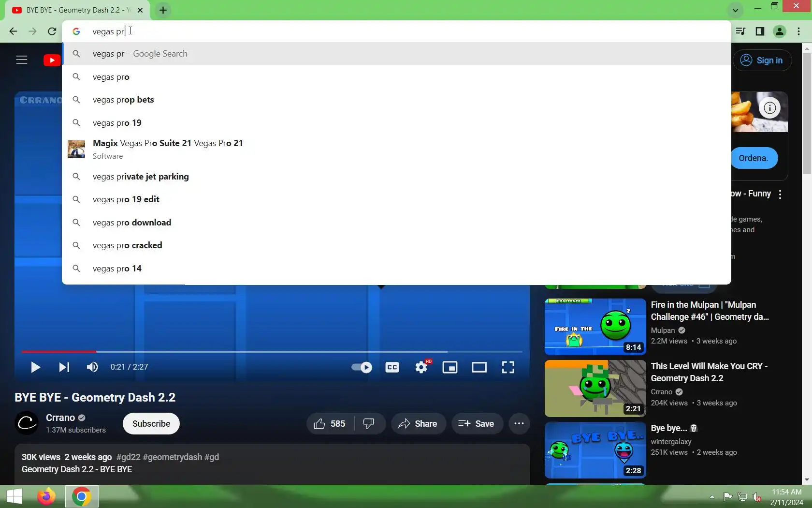This screenshot has width=812, height=508.
Task: Click the #geometrydash hashtag
Action: [173, 457]
